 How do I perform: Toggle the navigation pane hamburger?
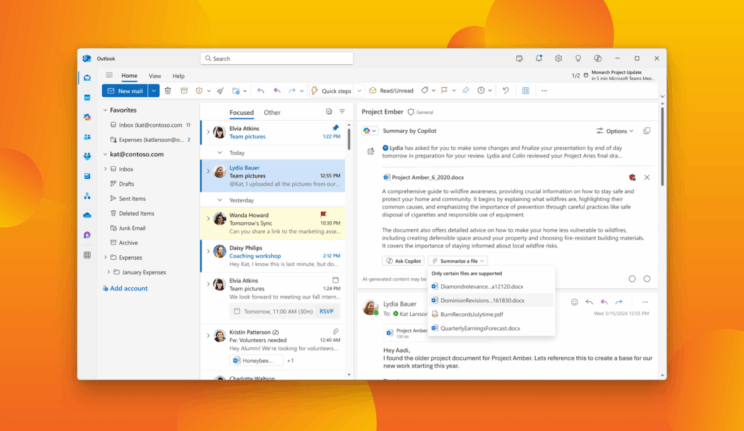point(109,75)
